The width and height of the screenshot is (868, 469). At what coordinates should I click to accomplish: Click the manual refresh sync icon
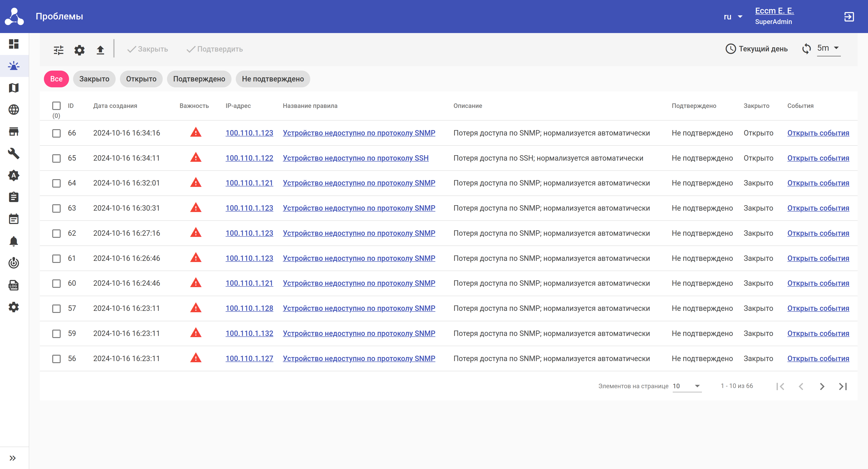coord(806,49)
